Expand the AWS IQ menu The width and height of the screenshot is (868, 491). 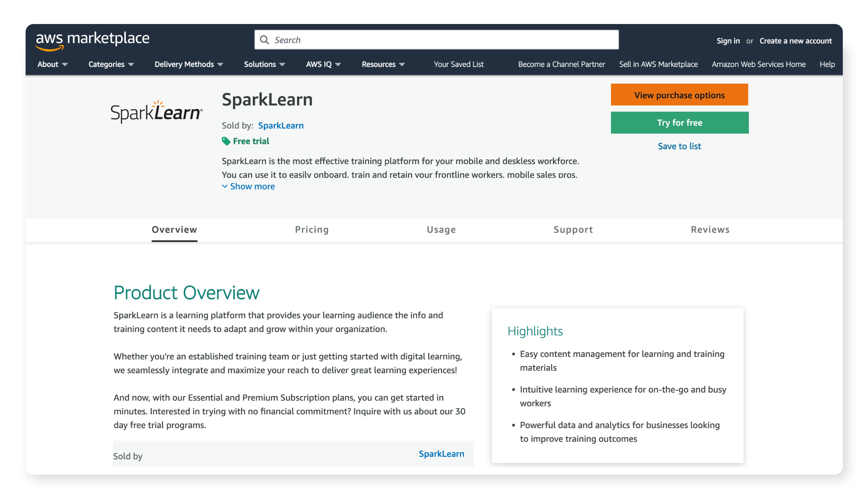(x=323, y=64)
